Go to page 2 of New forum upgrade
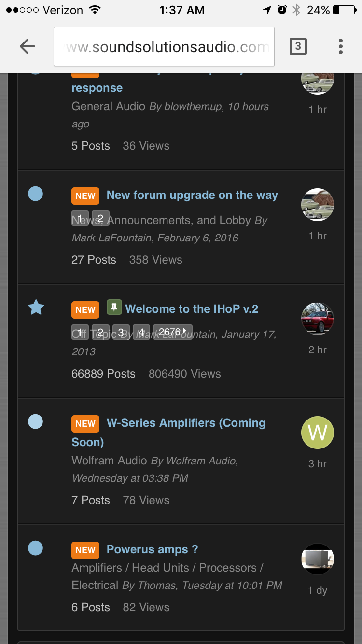 100,218
